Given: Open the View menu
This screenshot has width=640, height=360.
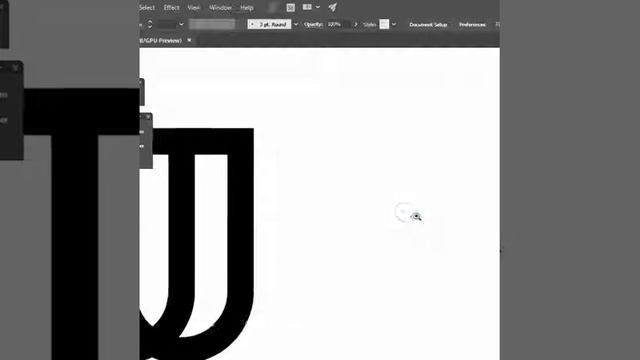Looking at the screenshot, I should click(193, 7).
